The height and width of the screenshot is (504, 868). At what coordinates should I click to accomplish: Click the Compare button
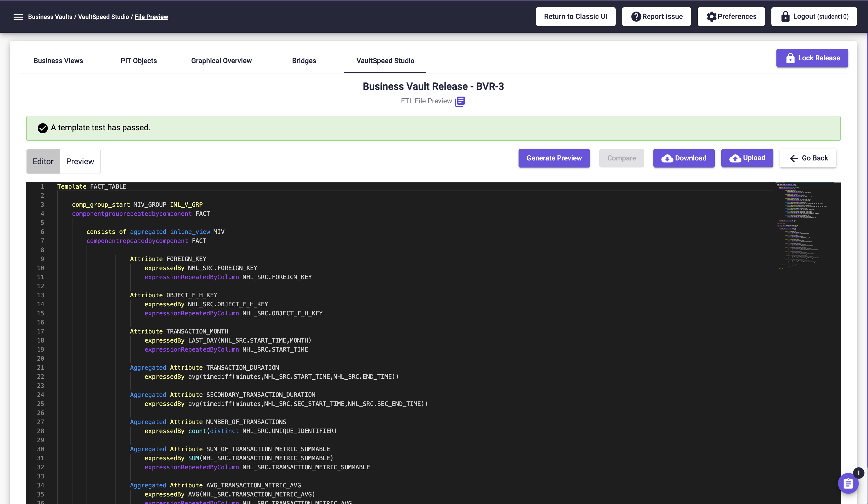[x=621, y=158]
